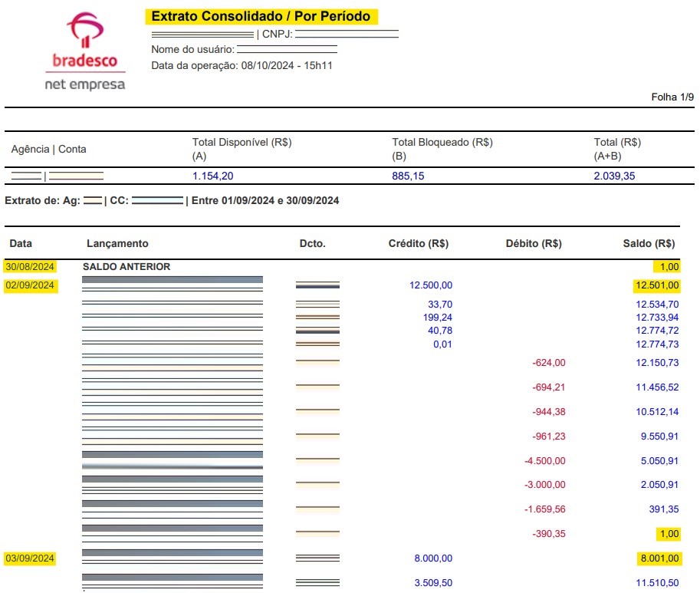Click the Débito (R$) column header

534,243
